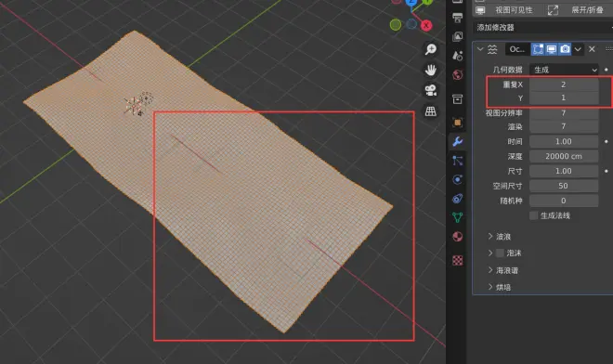Viewport: 613px width, 364px height.
Task: Open the World properties globe tab
Action: (x=457, y=74)
